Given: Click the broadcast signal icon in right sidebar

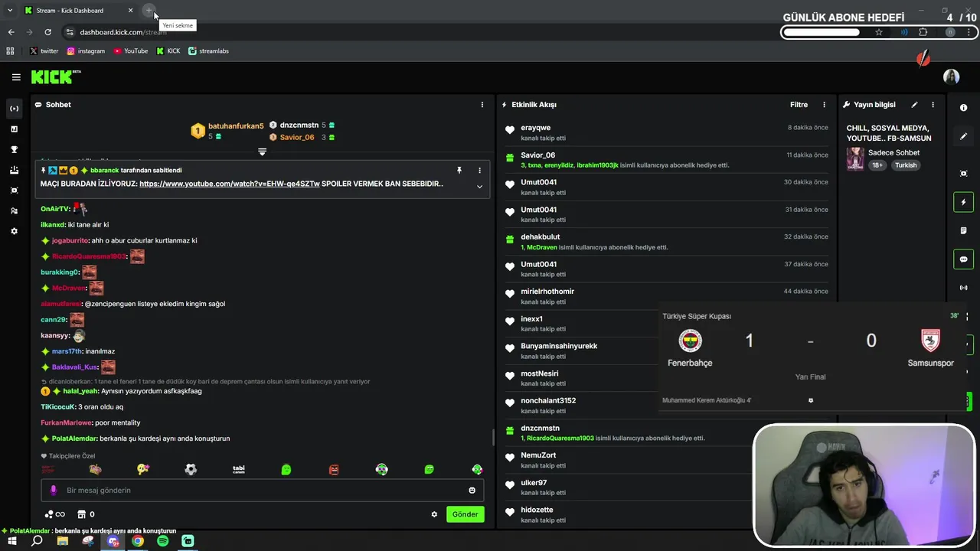Looking at the screenshot, I should pyautogui.click(x=963, y=288).
